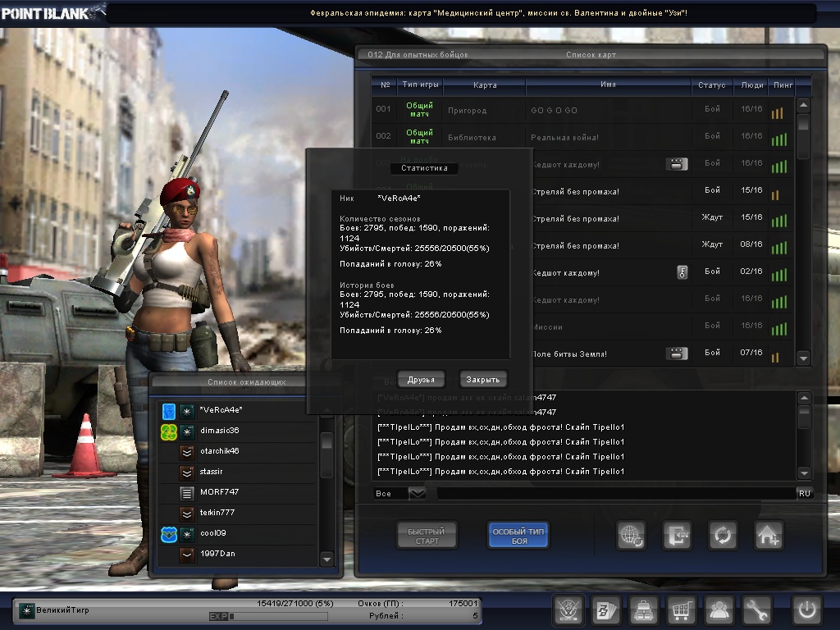The height and width of the screenshot is (630, 840).
Task: Click the icon in the 16/16 Хедшот каждому row
Action: [677, 164]
